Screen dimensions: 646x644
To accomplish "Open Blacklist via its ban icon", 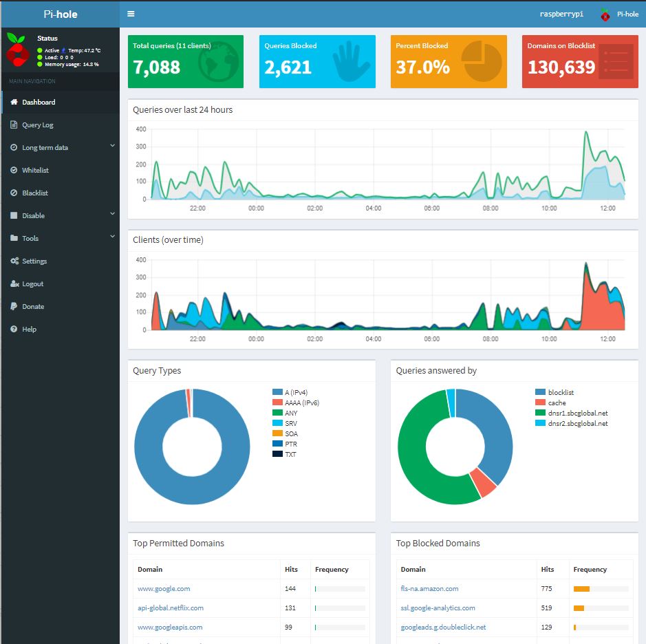I will tap(12, 193).
